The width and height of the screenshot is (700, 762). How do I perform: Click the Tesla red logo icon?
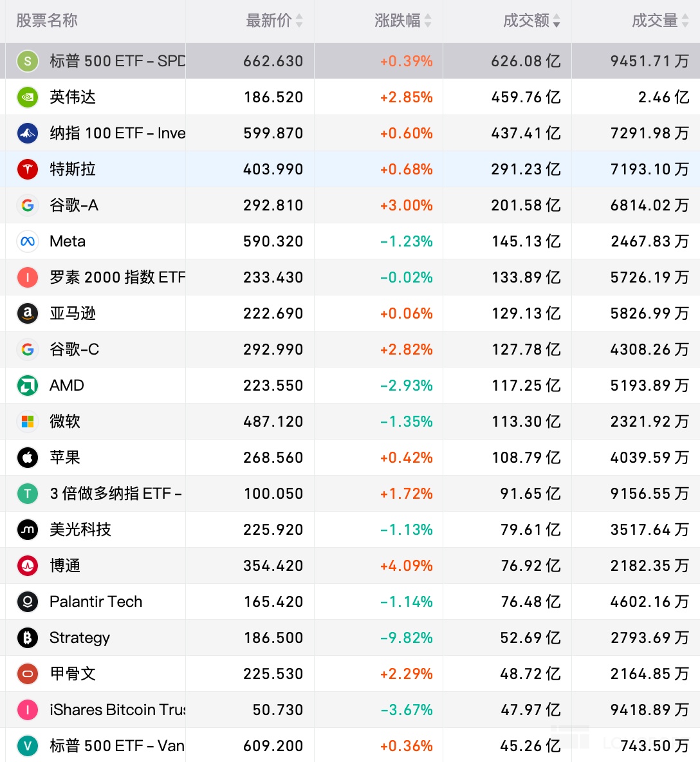coord(27,169)
